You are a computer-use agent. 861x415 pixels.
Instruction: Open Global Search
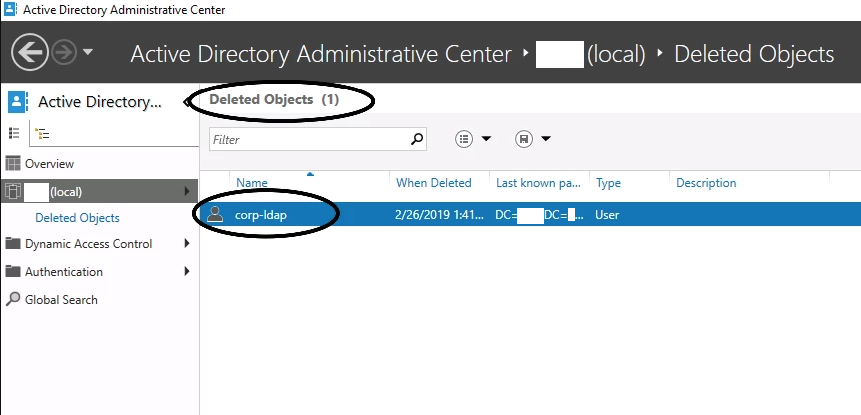[x=61, y=300]
